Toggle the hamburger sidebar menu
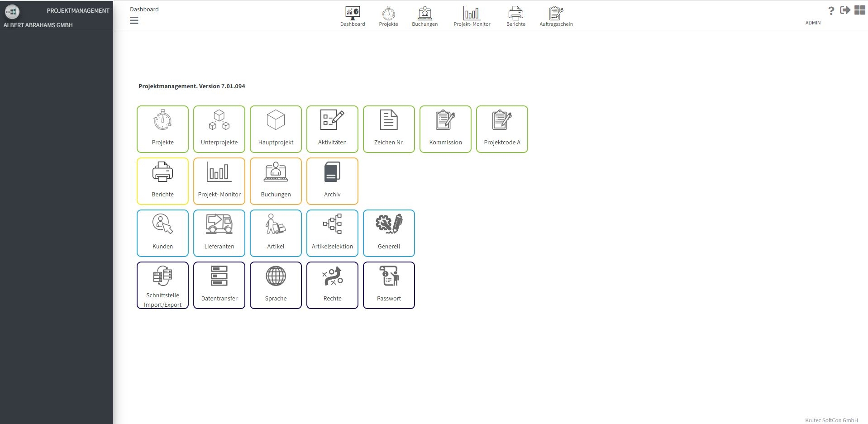This screenshot has height=424, width=868. [134, 20]
